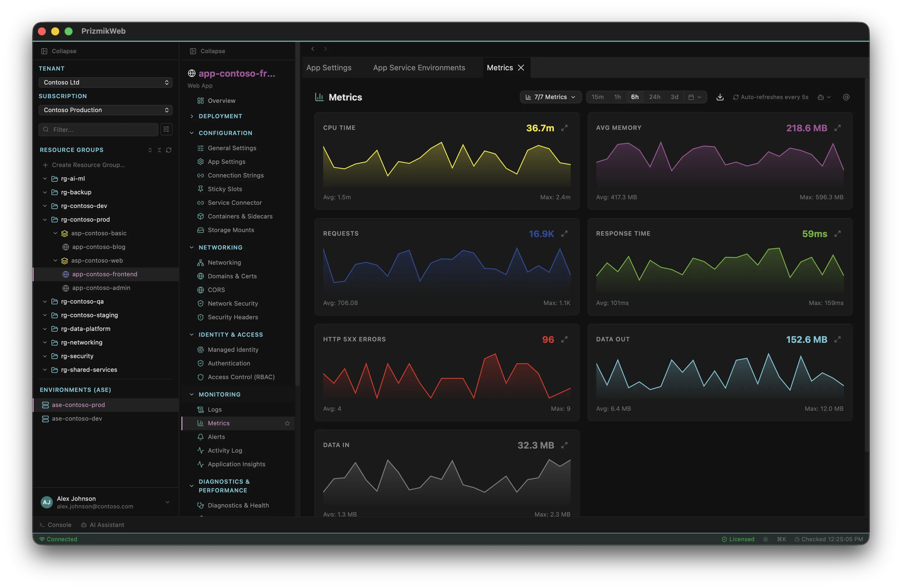Open Diagnostics & Health checks
The width and height of the screenshot is (902, 588).
(238, 505)
